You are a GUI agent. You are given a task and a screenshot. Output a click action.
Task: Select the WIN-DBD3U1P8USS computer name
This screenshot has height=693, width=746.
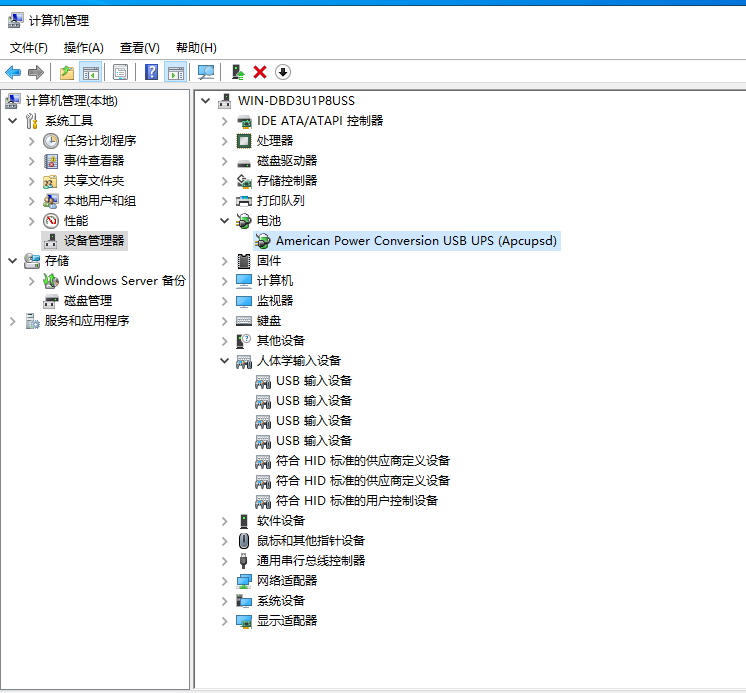pos(296,101)
